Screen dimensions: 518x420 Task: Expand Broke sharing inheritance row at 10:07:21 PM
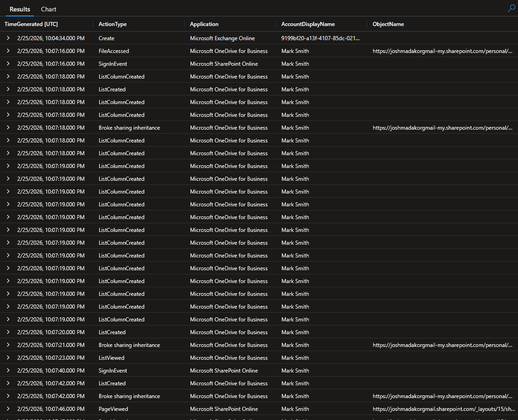[8, 345]
